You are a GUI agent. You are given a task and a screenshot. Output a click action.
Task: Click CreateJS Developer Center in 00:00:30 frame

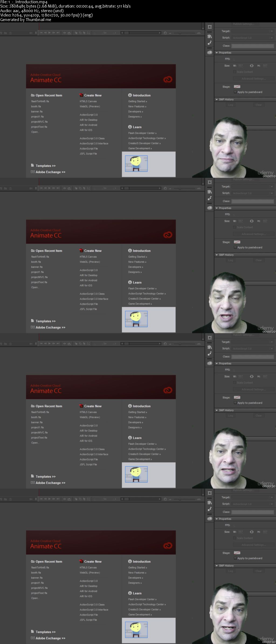(x=144, y=454)
